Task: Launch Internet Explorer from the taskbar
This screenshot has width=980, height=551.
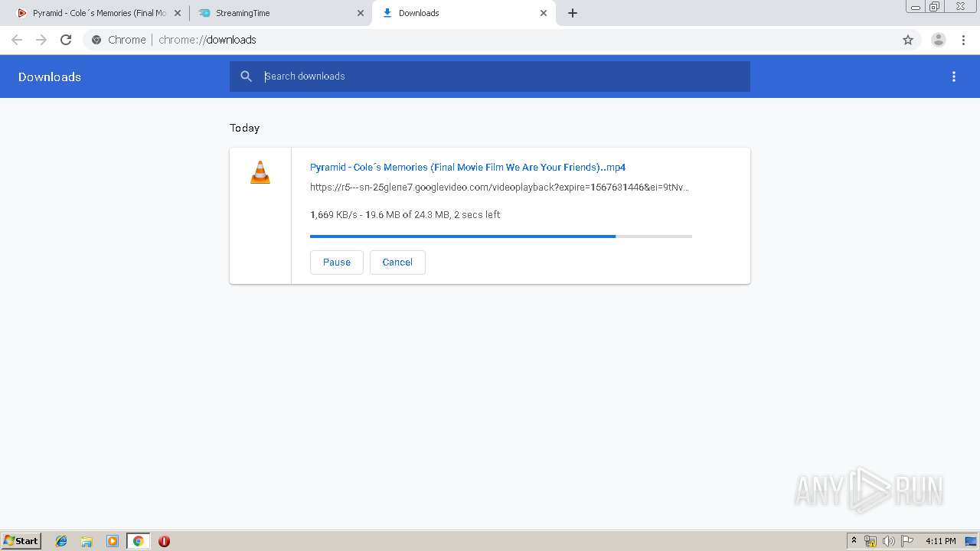Action: pyautogui.click(x=61, y=541)
